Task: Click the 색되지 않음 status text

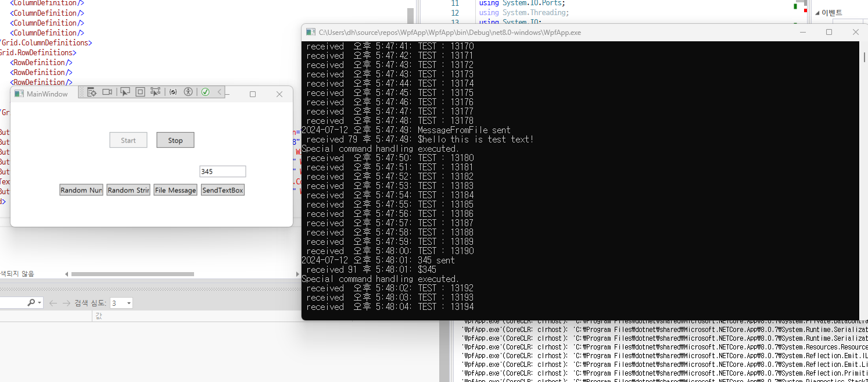Action: 17,273
